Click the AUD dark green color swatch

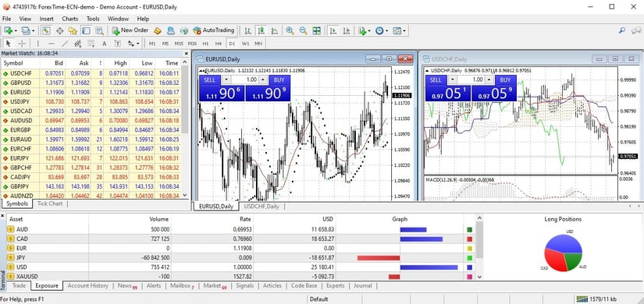[469, 230]
